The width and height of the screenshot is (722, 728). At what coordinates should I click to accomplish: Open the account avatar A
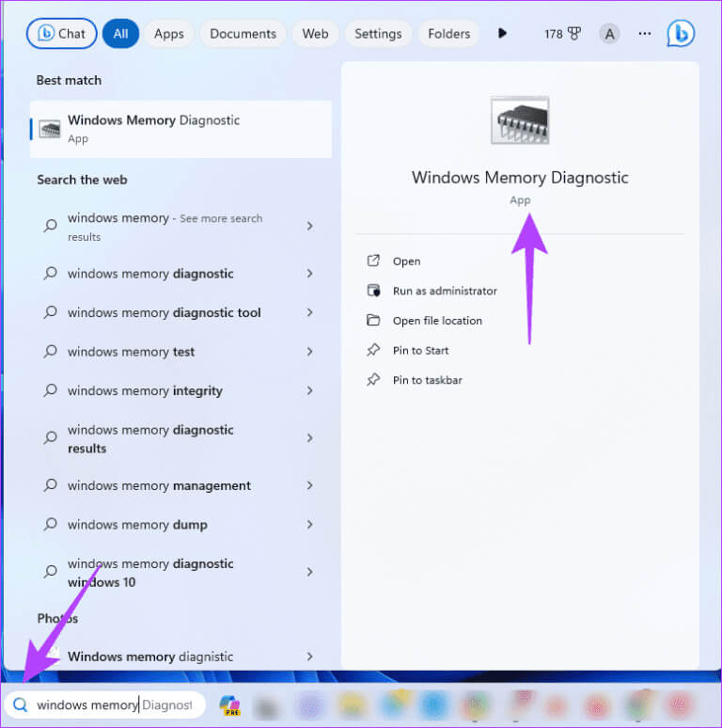click(x=609, y=34)
